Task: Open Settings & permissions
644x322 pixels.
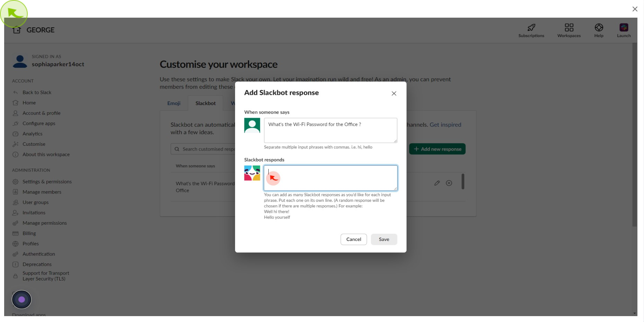Action: coord(47,182)
